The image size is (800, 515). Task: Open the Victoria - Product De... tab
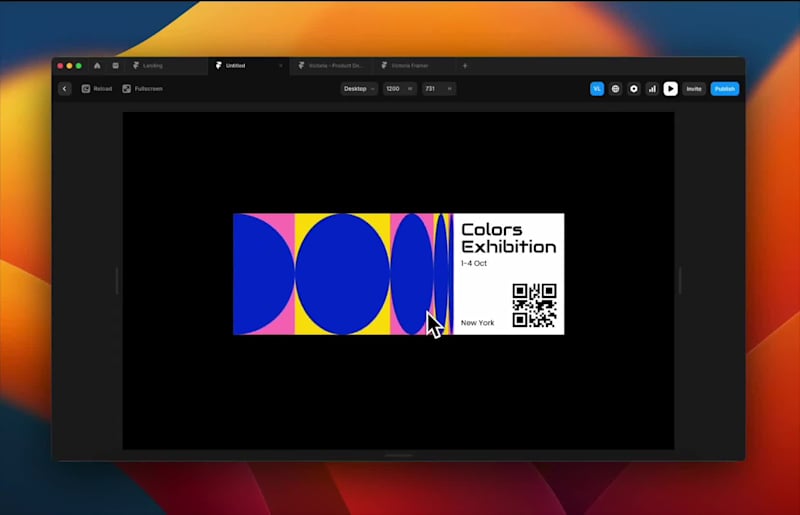[x=335, y=66]
